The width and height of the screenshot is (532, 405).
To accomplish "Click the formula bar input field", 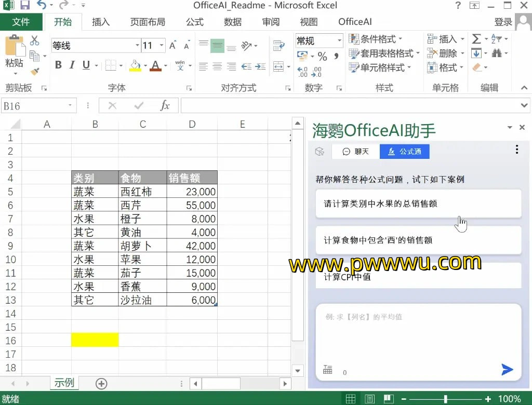I will (350, 105).
